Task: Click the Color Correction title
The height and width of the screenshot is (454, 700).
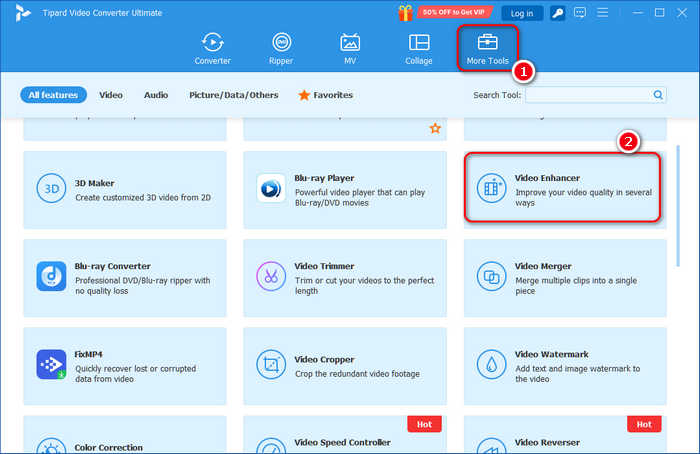Action: [109, 447]
